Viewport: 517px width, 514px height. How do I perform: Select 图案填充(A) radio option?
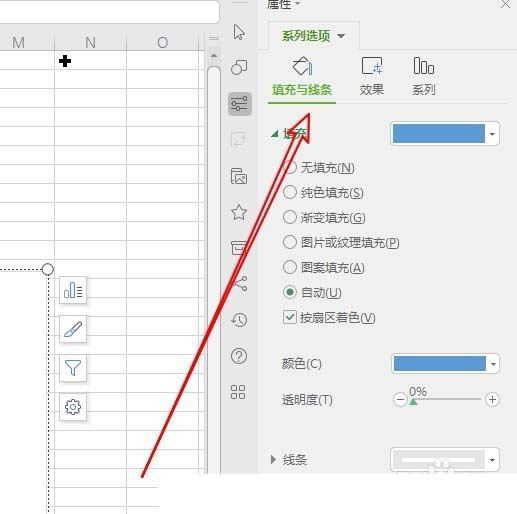pyautogui.click(x=290, y=267)
